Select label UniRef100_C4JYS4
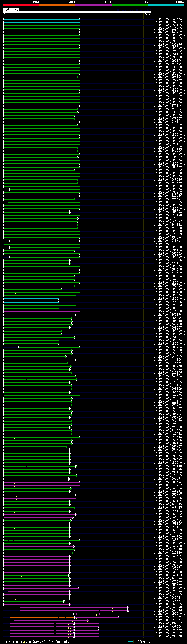This screenshot has width=187, height=644. click(x=168, y=379)
